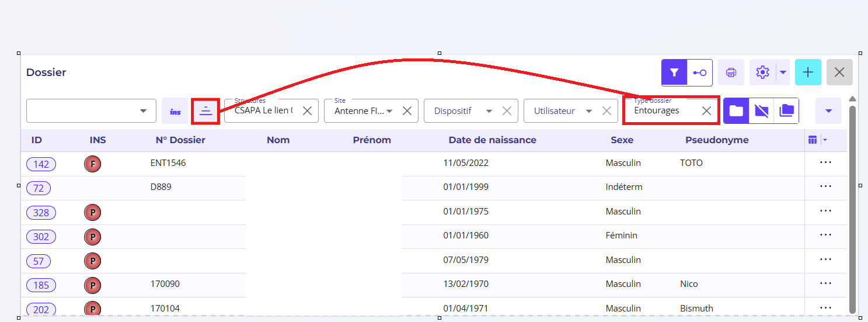Open the Dispositif dropdown
Image resolution: width=868 pixels, height=322 pixels.
click(x=489, y=111)
